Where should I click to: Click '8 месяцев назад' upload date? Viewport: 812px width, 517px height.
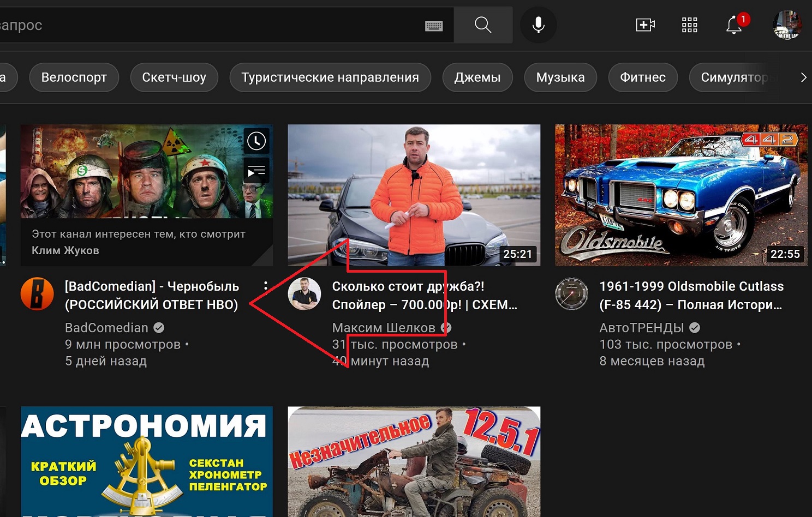point(652,361)
